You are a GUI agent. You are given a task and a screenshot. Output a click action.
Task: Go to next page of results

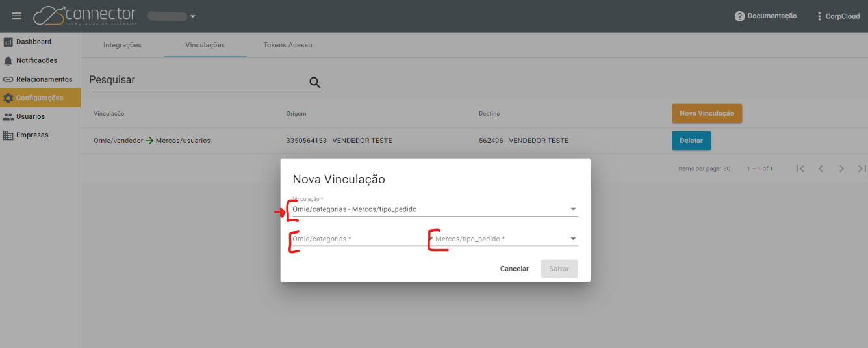click(x=841, y=168)
